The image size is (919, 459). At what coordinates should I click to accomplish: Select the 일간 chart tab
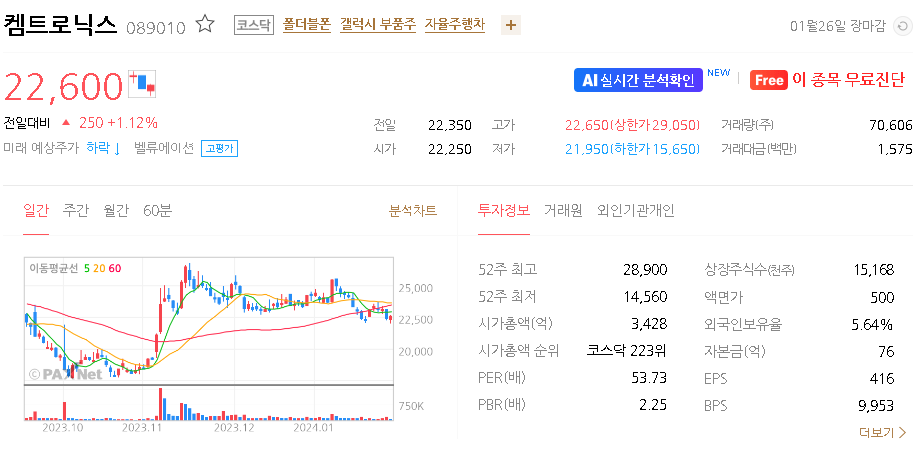pyautogui.click(x=36, y=210)
